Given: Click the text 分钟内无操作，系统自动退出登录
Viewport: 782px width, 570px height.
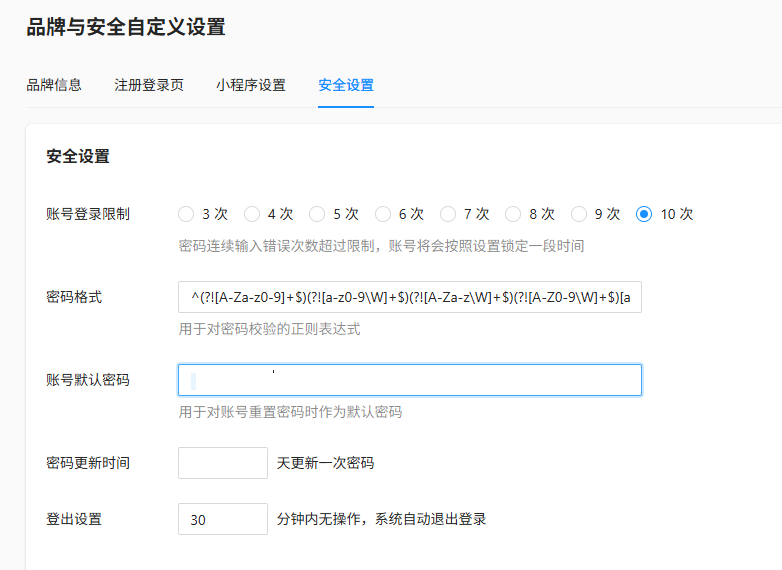Looking at the screenshot, I should 382,519.
